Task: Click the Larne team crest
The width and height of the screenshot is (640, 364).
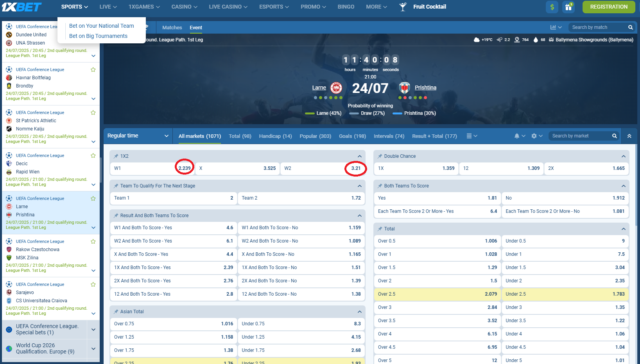Action: click(336, 87)
